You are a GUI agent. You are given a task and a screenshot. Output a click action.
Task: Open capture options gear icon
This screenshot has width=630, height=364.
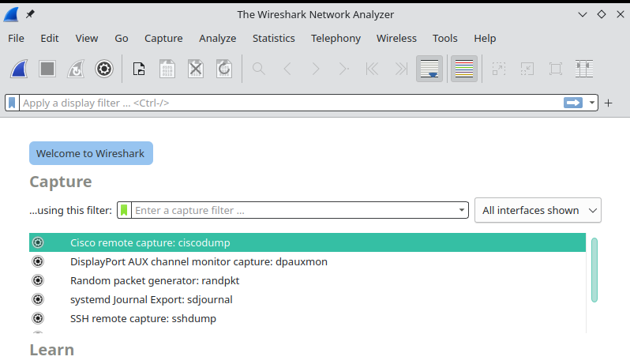click(x=104, y=69)
